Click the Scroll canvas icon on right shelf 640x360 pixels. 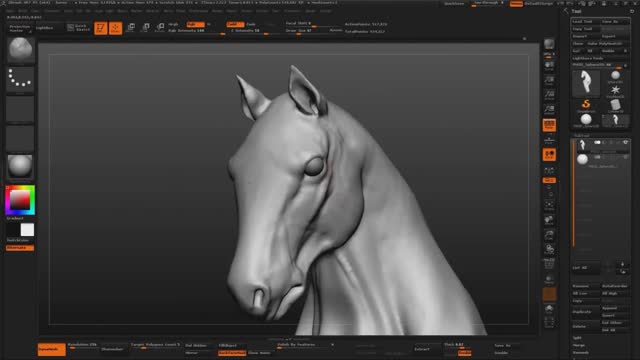(x=549, y=66)
